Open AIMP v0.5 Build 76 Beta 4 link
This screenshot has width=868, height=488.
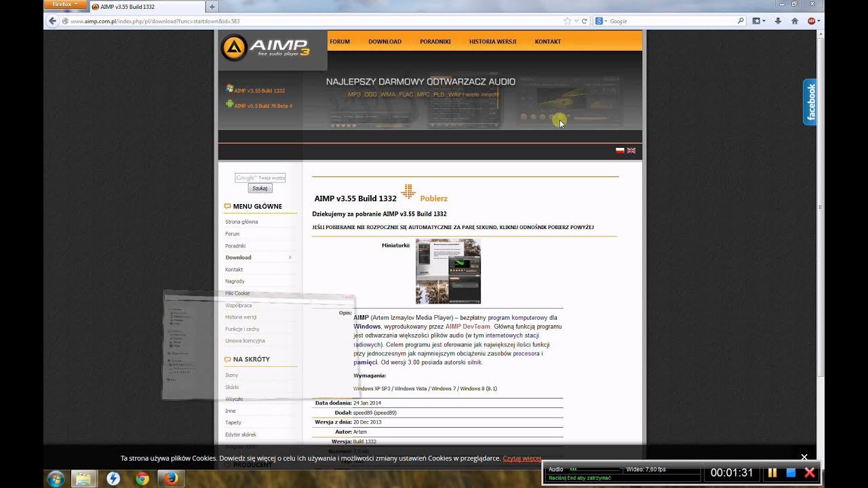263,106
